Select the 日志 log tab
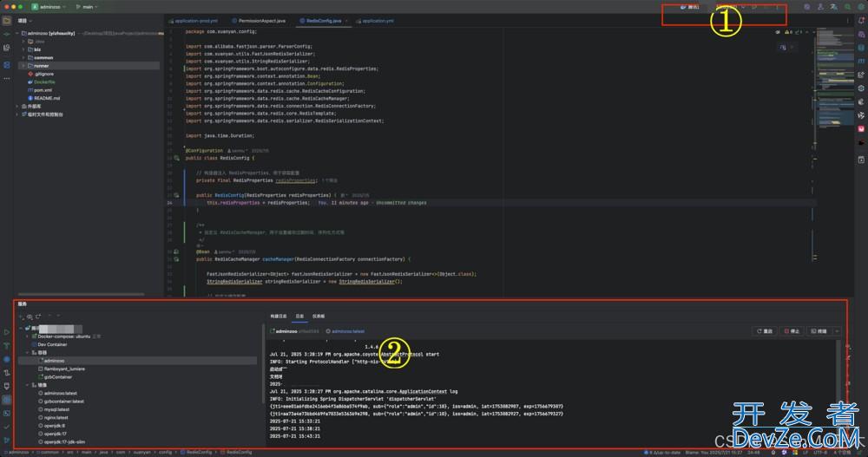This screenshot has height=457, width=868. coord(299,316)
